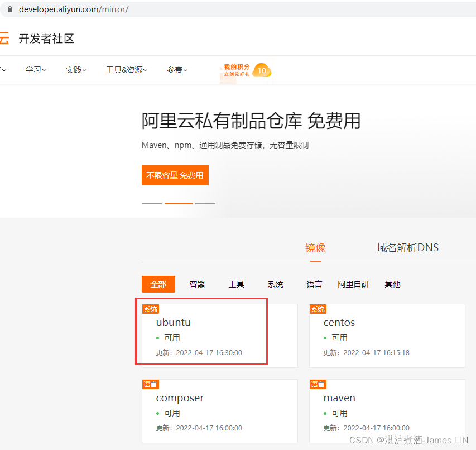Expand the 学习 navigation dropdown
This screenshot has width=476, height=450.
click(x=35, y=69)
